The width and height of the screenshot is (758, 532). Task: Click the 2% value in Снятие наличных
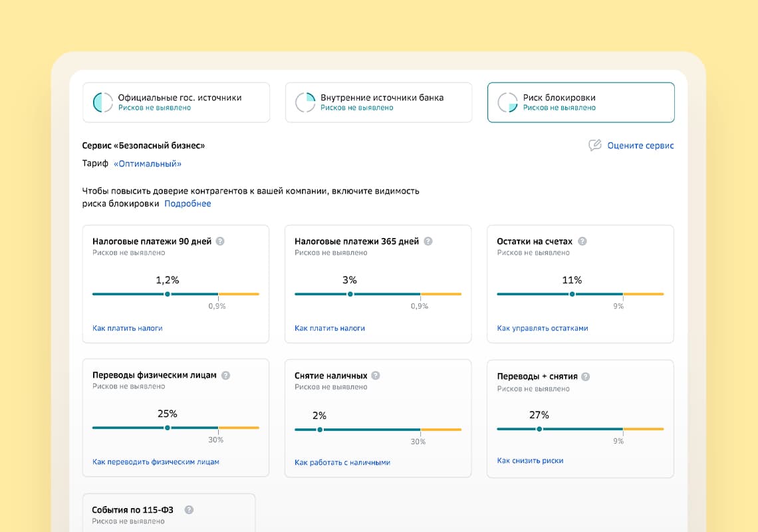point(319,416)
